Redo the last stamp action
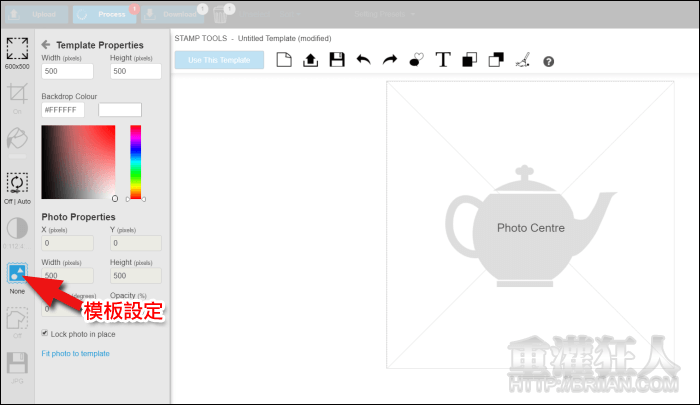 tap(389, 60)
